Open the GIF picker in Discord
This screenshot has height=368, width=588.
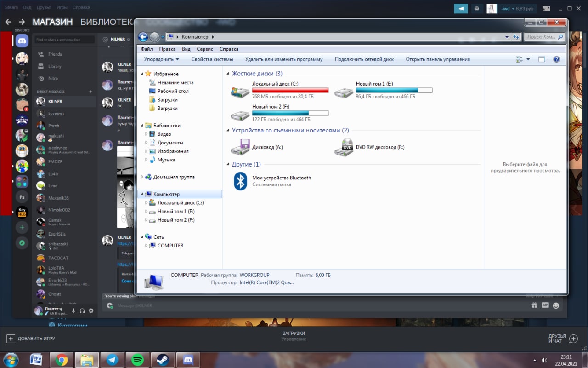click(545, 305)
